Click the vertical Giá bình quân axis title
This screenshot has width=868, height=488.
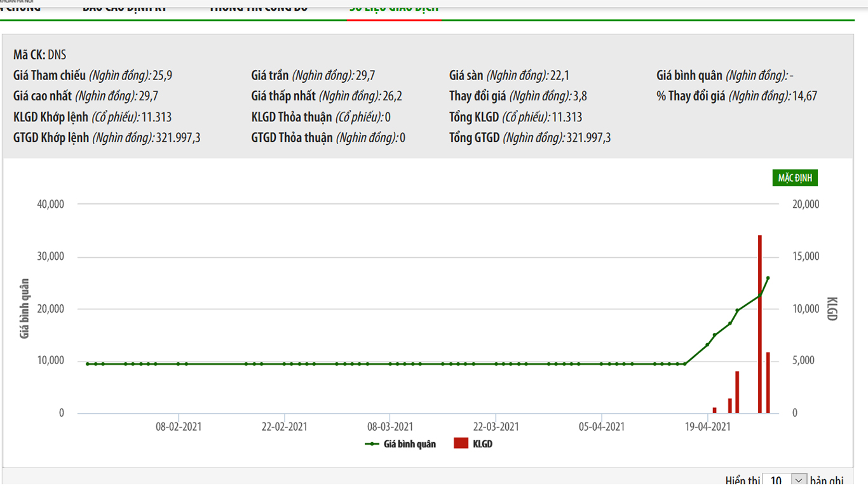(x=25, y=308)
